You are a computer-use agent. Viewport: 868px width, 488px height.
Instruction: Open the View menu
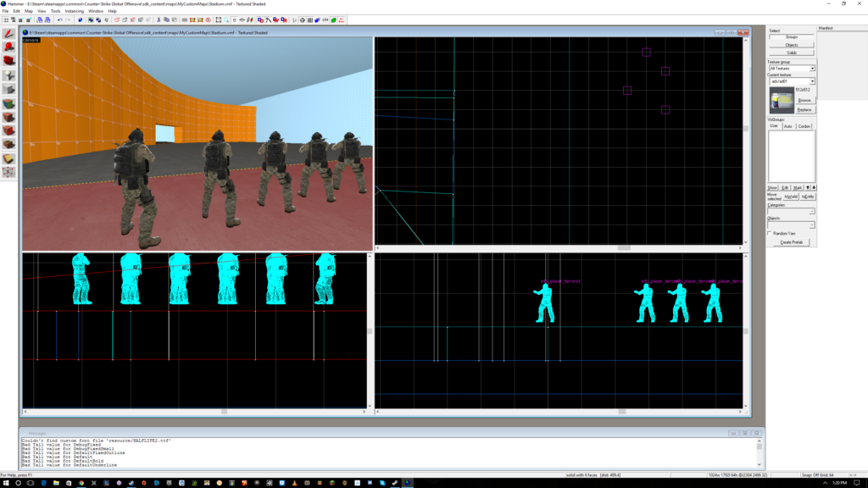(x=42, y=11)
